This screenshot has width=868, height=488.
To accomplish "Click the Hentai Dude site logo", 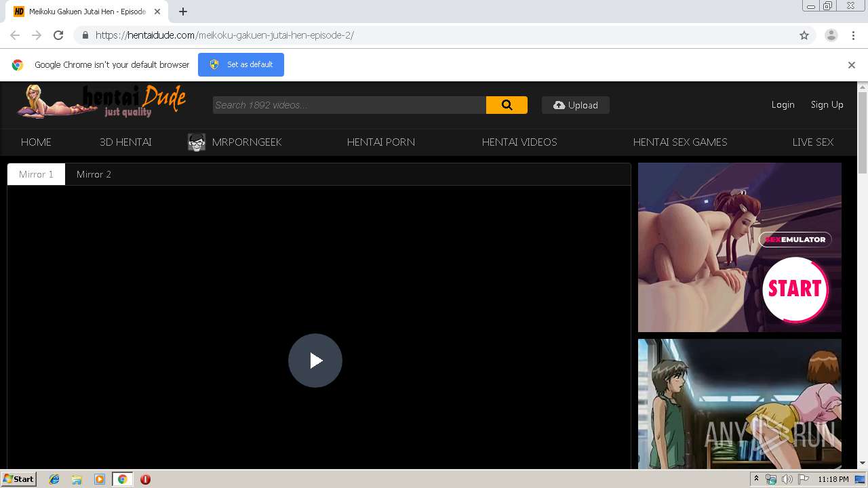I will click(102, 102).
